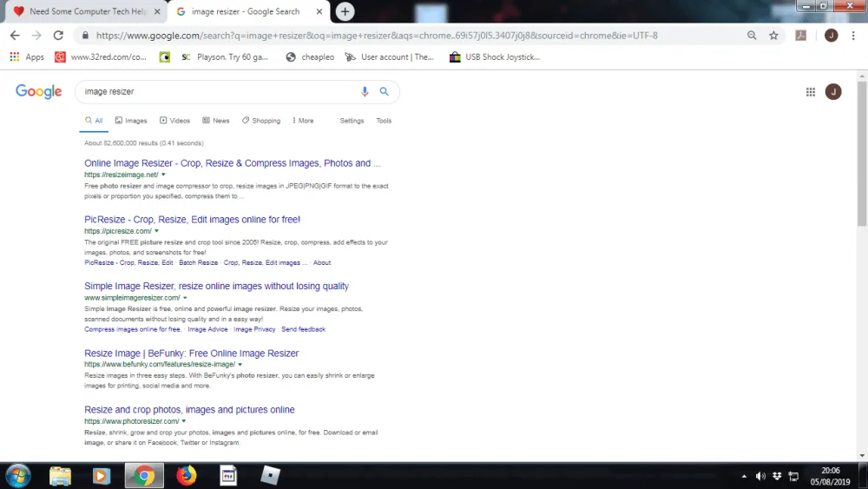The width and height of the screenshot is (868, 489).
Task: Open the About sitelink under PicResize
Action: [322, 263]
